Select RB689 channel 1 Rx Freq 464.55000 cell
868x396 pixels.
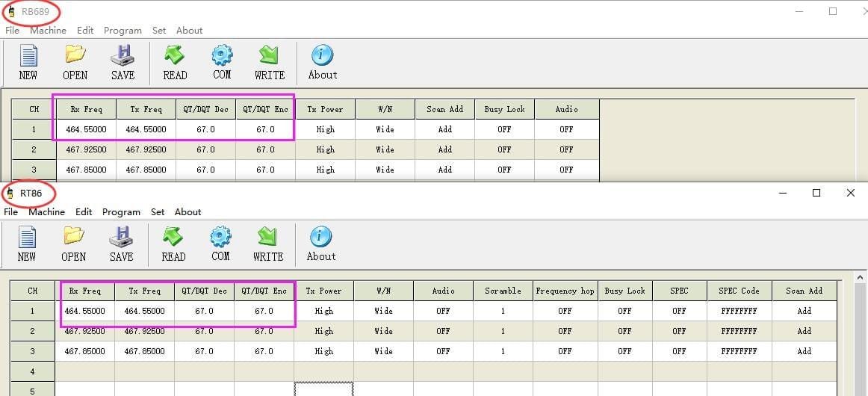(87, 129)
